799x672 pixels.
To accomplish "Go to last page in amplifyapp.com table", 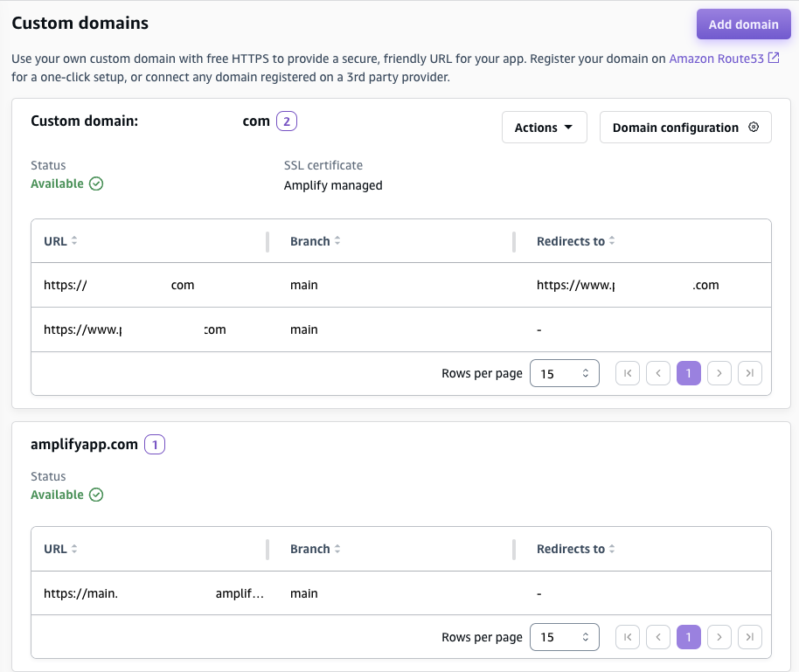I will [749, 638].
